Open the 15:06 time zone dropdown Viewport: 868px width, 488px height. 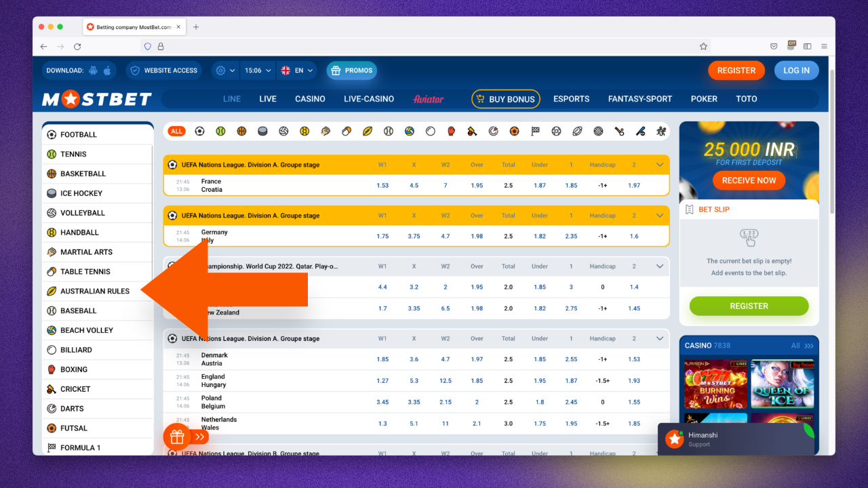click(258, 70)
